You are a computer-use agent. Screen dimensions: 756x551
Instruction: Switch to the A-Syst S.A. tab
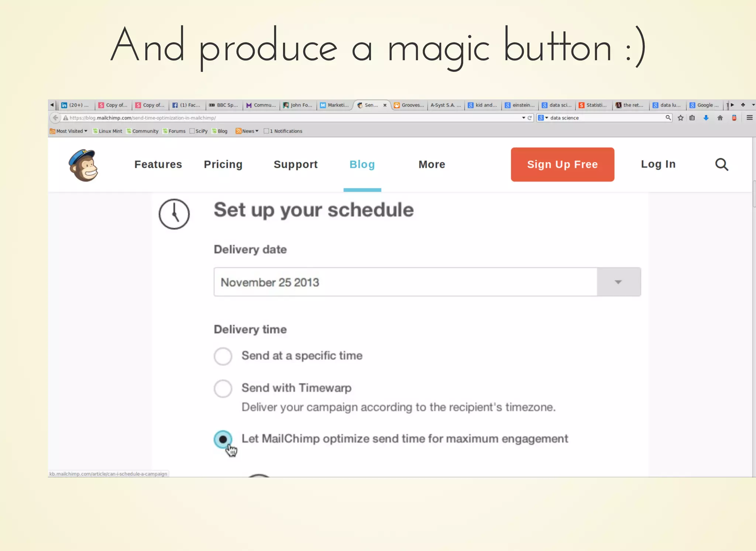(x=446, y=105)
